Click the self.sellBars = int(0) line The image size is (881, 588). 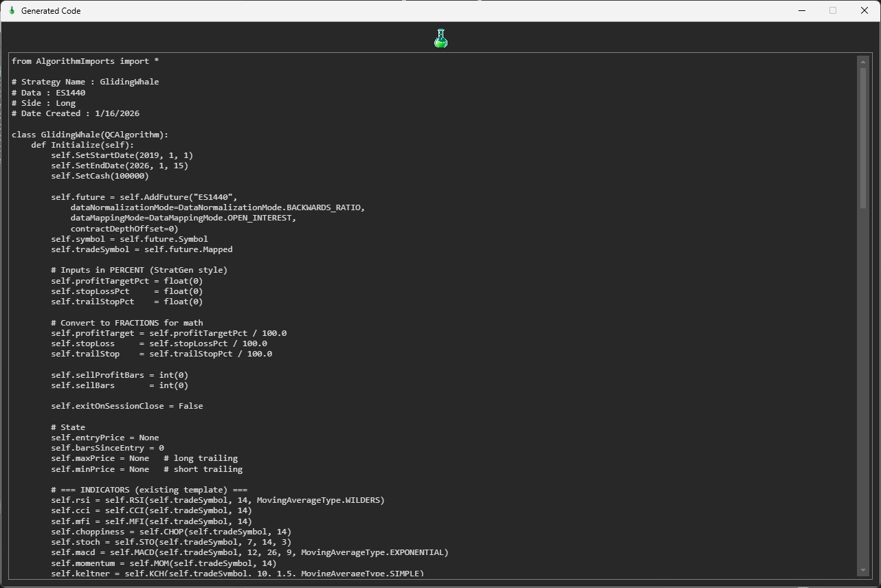pos(120,385)
